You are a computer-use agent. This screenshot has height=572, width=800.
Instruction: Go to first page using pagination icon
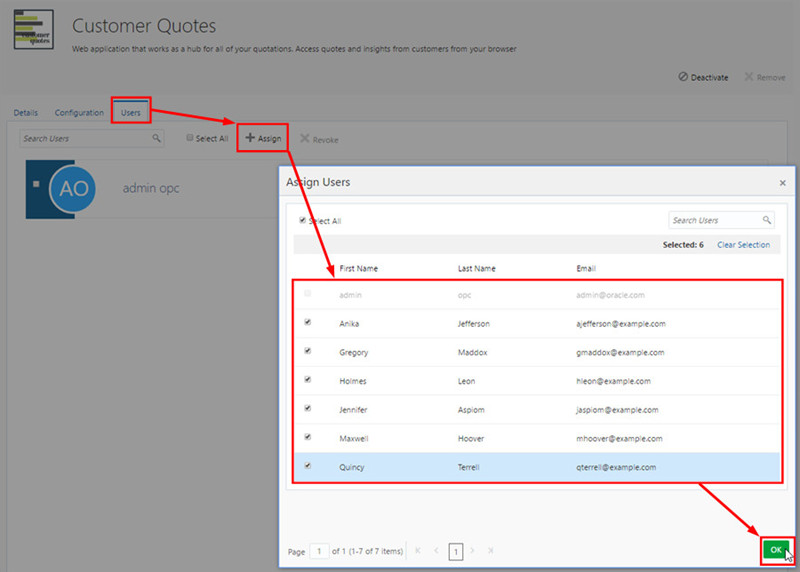418,551
